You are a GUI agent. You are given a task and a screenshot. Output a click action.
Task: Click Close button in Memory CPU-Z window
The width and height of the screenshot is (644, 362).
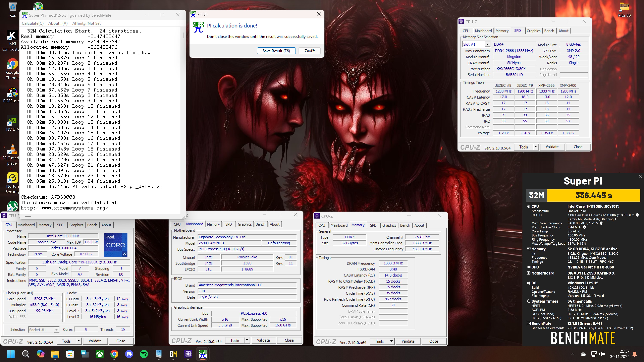point(434,341)
